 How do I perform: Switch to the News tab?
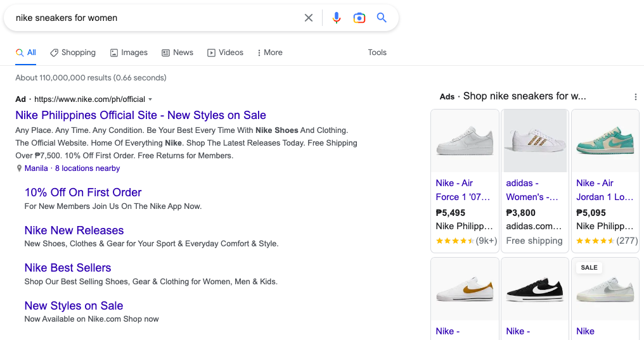tap(177, 53)
